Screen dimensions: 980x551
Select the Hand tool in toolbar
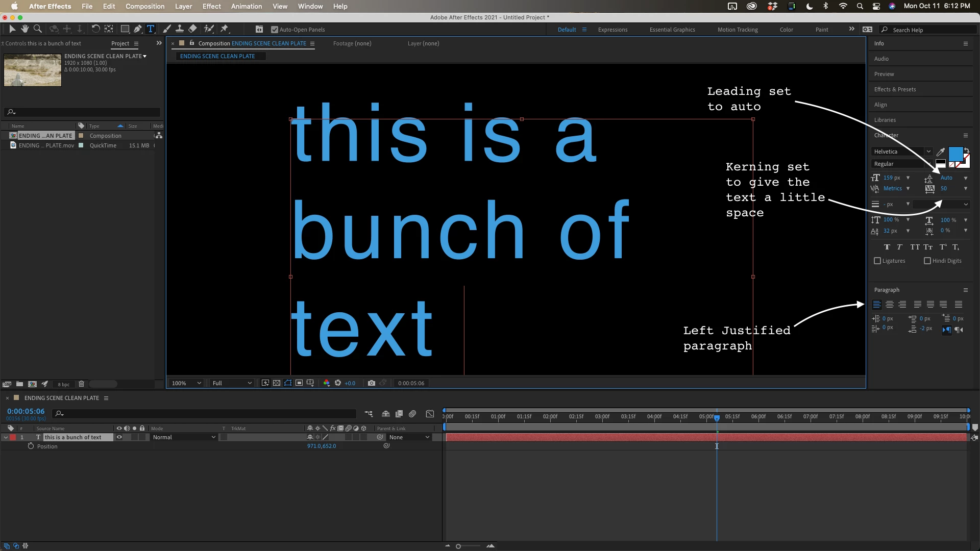point(24,29)
